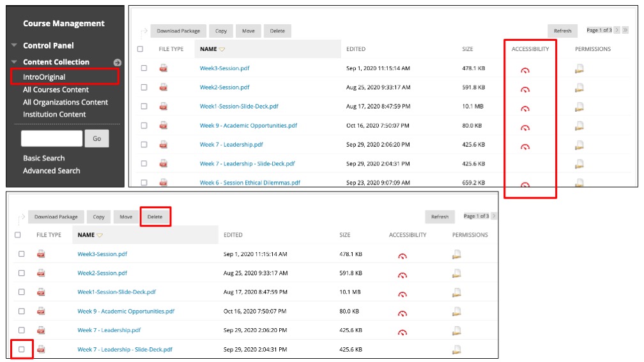Click EDITED column header in bottom list

[x=233, y=235]
